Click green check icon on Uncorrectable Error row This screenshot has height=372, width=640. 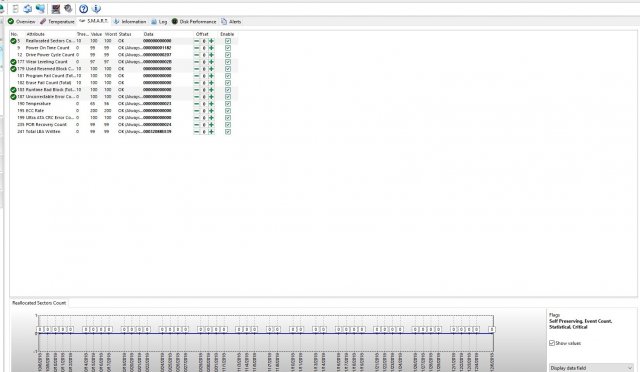13,97
